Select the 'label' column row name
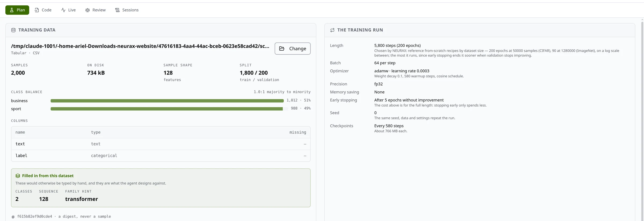The width and height of the screenshot is (644, 221). coord(21,156)
